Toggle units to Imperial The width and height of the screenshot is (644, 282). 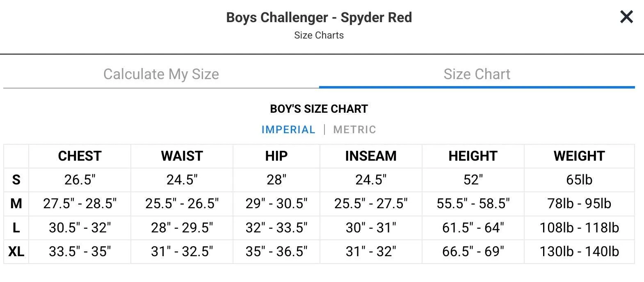288,130
